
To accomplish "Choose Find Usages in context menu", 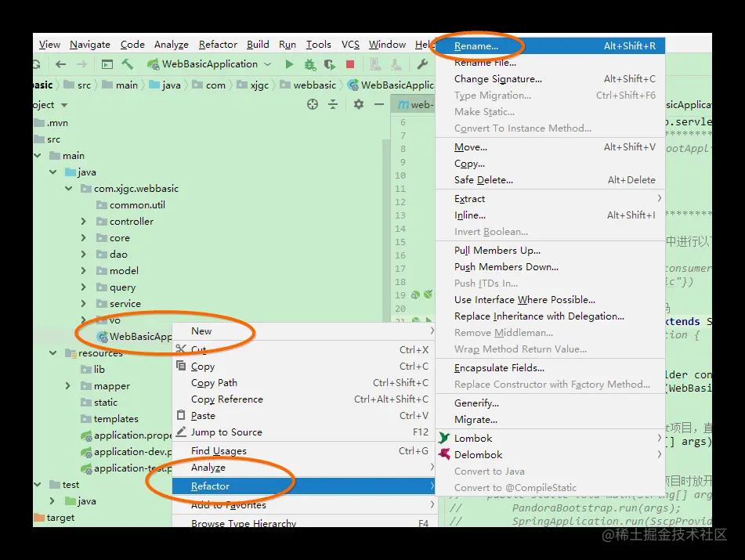I will (304, 451).
